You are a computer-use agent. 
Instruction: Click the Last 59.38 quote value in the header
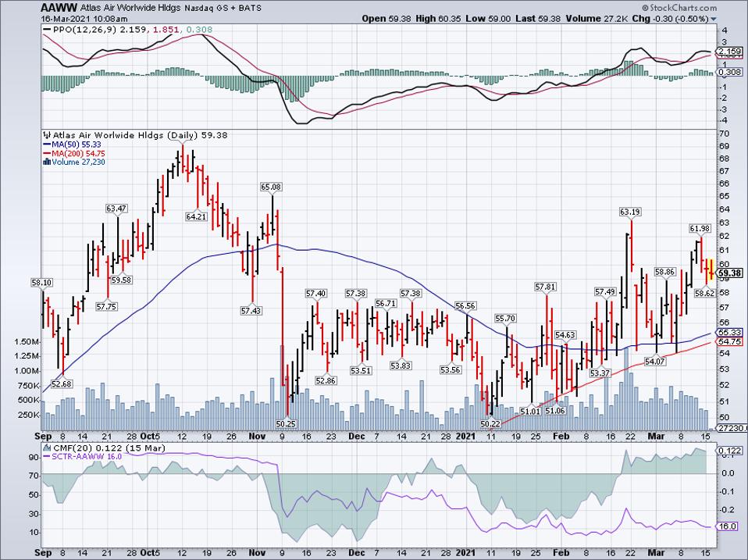point(538,19)
